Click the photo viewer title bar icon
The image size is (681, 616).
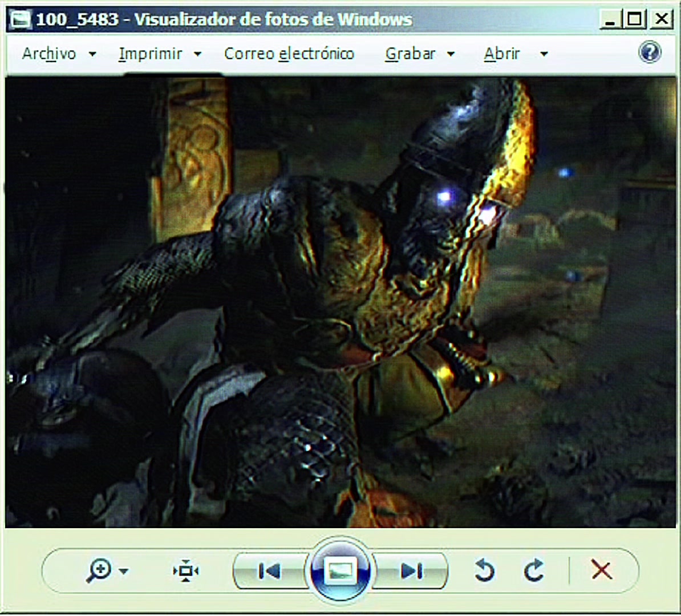click(x=21, y=19)
